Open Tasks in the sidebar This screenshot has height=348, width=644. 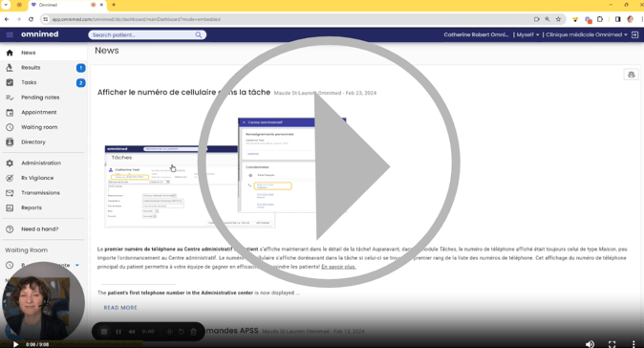point(44,82)
